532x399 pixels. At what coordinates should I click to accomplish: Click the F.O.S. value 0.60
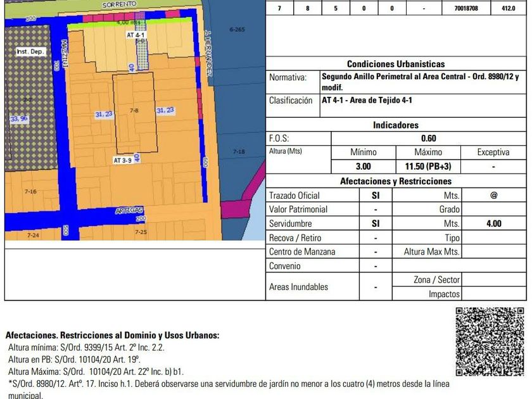tap(429, 139)
